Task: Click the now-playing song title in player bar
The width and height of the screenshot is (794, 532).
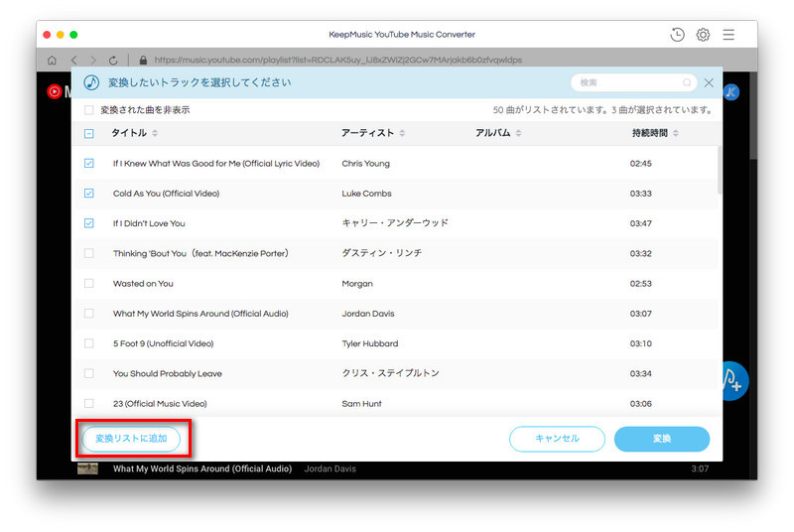Action: coord(202,468)
